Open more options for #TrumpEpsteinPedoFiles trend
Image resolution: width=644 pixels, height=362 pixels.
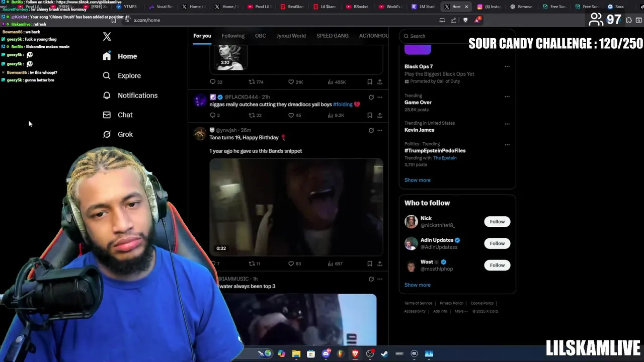[x=507, y=145]
